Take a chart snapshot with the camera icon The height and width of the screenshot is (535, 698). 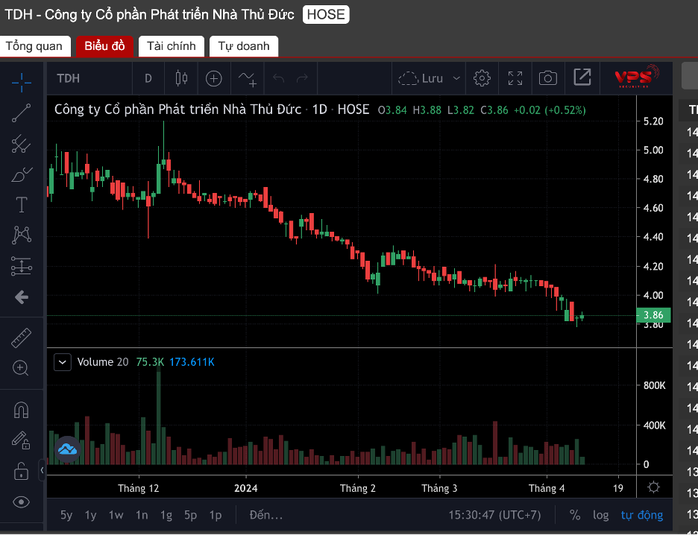548,79
